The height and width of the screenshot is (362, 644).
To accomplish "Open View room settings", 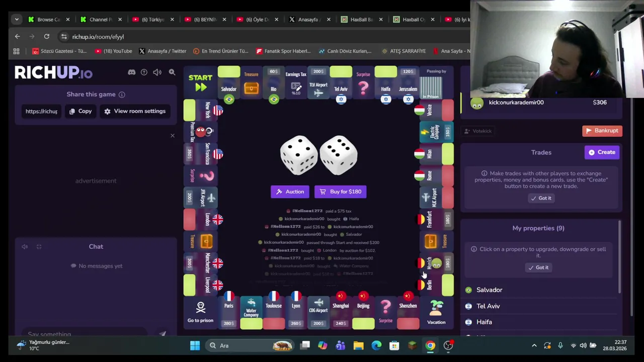I will [135, 111].
